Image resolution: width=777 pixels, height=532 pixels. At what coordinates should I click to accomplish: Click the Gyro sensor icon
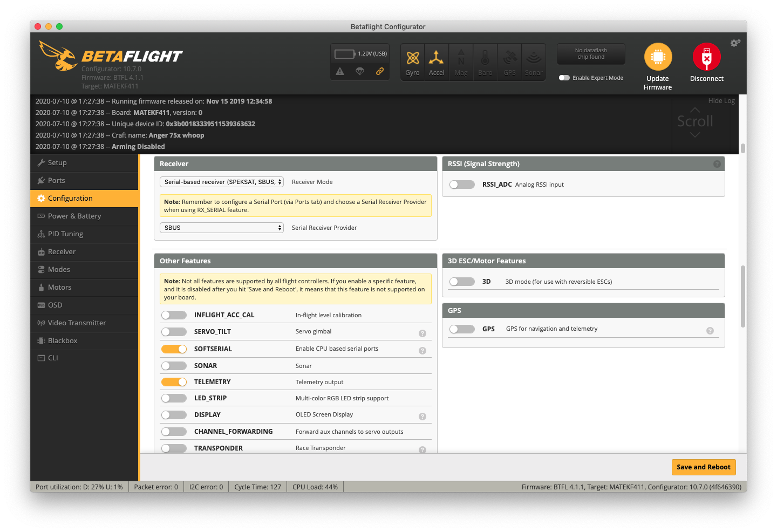coord(413,62)
